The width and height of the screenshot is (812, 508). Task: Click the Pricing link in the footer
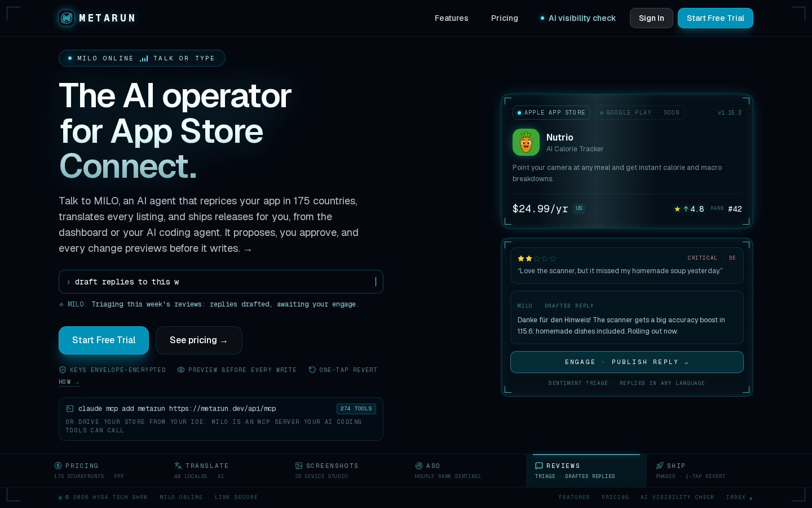615,497
